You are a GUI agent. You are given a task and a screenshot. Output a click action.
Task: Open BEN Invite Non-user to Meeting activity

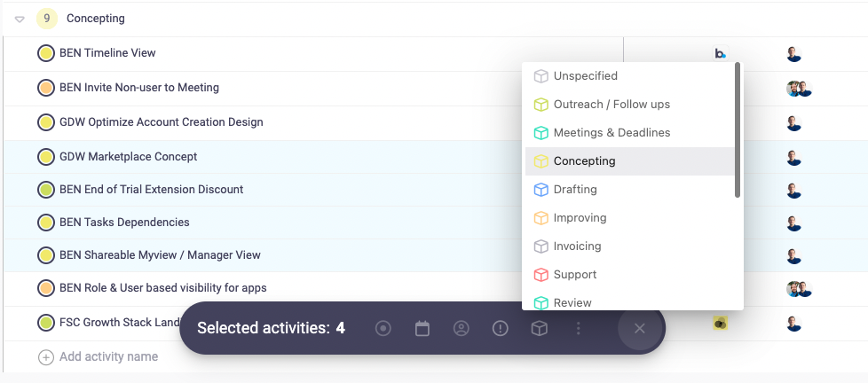(139, 88)
